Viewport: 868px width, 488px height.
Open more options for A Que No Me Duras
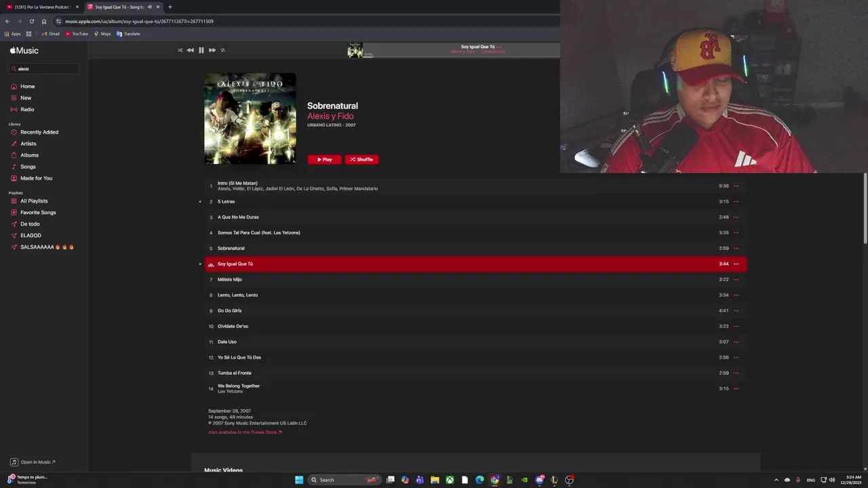736,217
